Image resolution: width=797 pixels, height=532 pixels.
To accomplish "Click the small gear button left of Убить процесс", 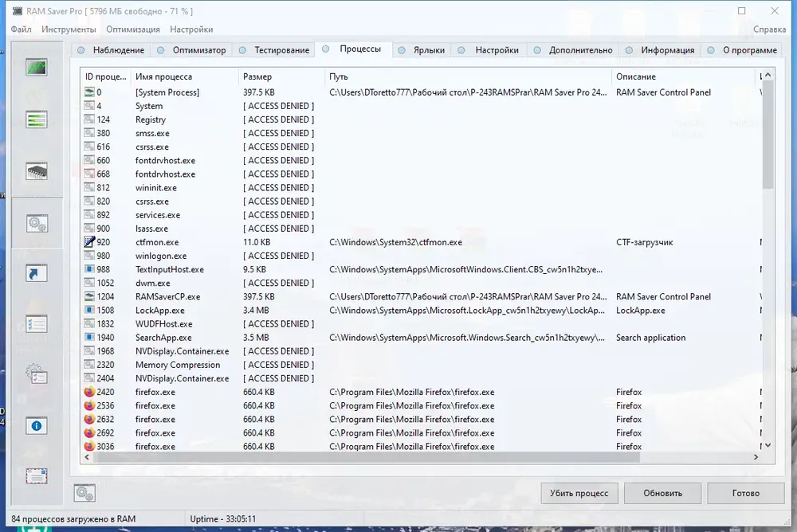I will point(85,493).
